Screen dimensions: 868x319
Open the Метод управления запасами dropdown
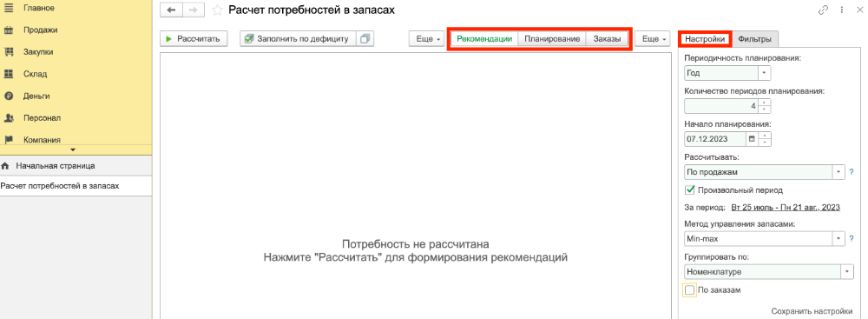(x=838, y=239)
